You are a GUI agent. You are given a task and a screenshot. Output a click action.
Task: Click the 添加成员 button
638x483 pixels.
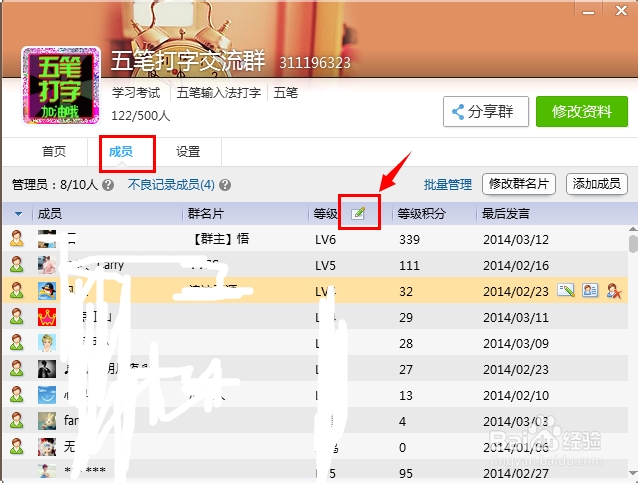coord(596,184)
